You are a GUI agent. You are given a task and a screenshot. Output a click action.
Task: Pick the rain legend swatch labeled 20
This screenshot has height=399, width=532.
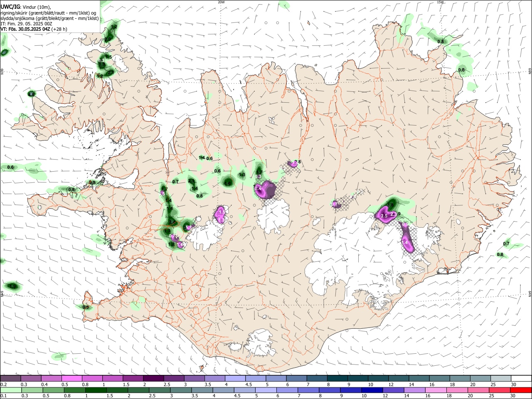coord(478,390)
